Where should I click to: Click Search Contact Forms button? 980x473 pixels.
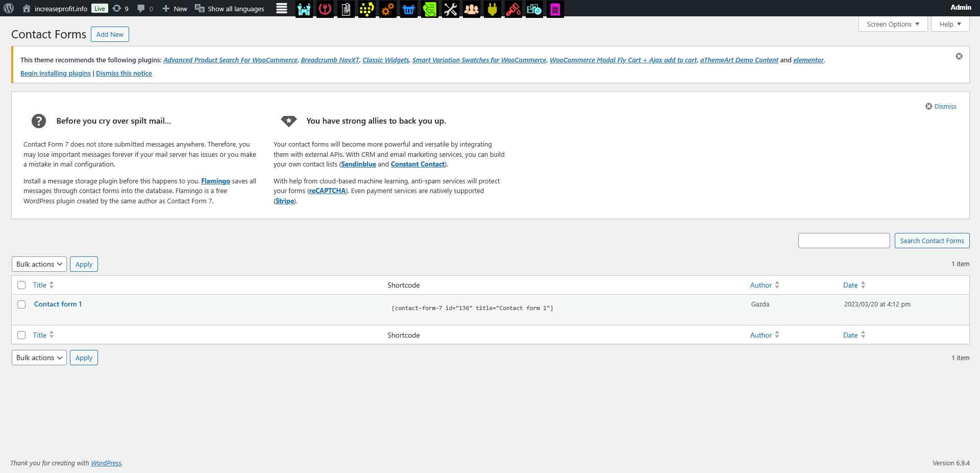[x=932, y=241]
